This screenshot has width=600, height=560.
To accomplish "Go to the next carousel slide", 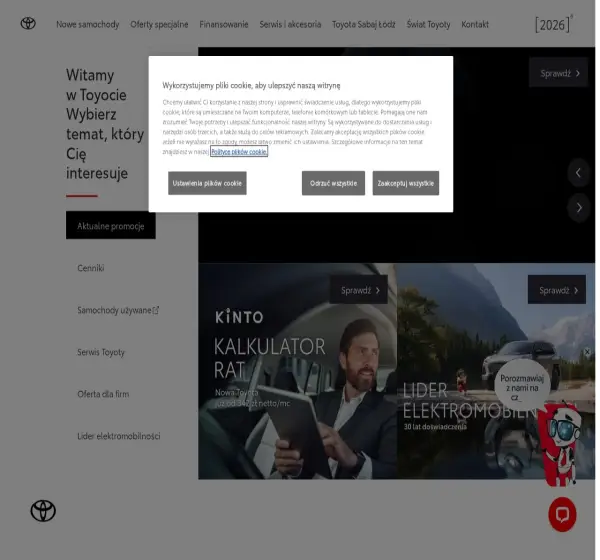I will [579, 207].
